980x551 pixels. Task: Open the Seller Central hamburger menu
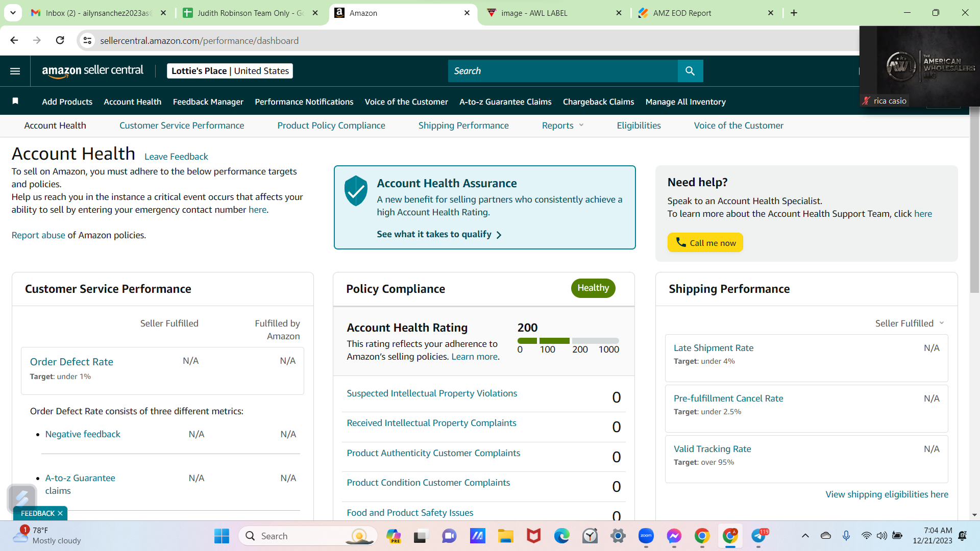coord(15,71)
